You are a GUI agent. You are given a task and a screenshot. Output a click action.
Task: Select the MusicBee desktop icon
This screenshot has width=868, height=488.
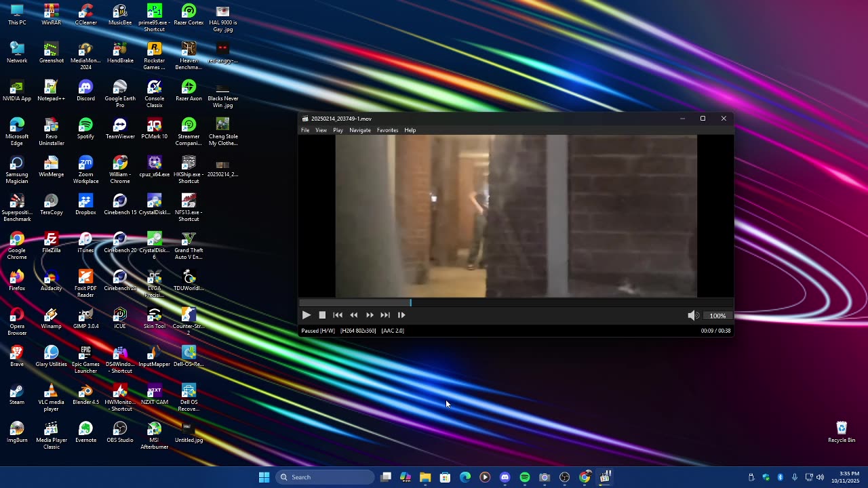(x=120, y=15)
